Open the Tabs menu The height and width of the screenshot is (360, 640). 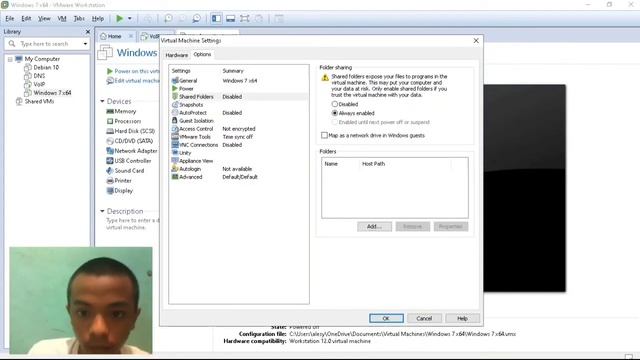[79, 18]
